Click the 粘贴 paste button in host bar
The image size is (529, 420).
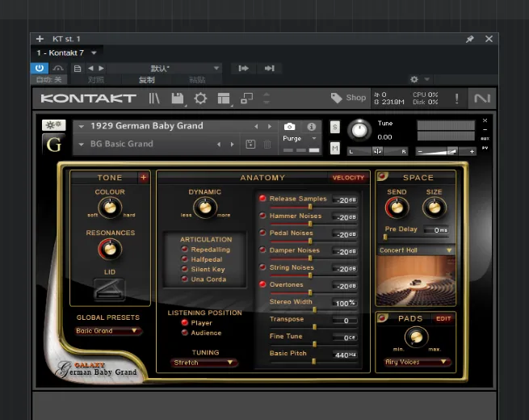tap(197, 80)
